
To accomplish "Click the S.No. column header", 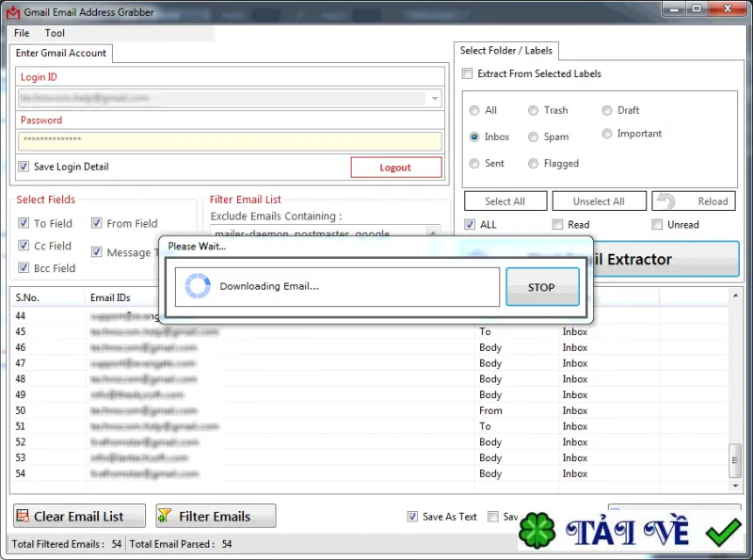I will click(48, 297).
